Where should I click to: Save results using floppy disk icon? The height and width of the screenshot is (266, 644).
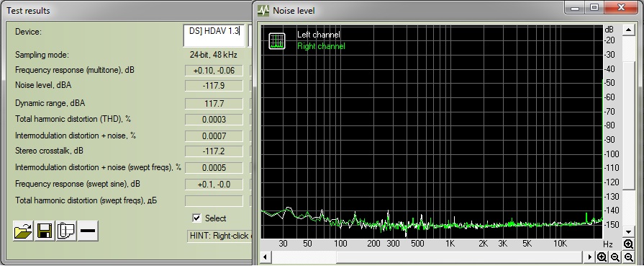pyautogui.click(x=45, y=231)
